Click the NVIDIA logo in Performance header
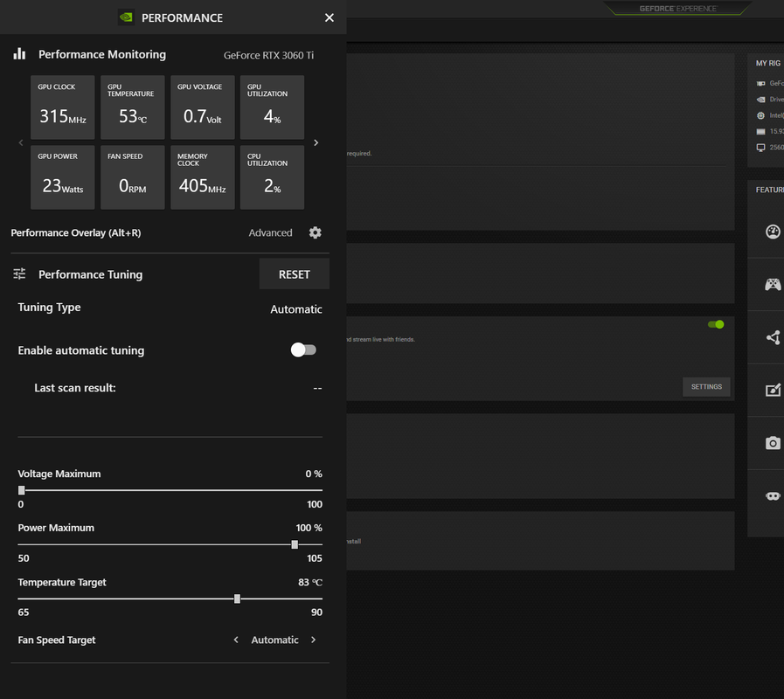This screenshot has width=784, height=699. 126,17
